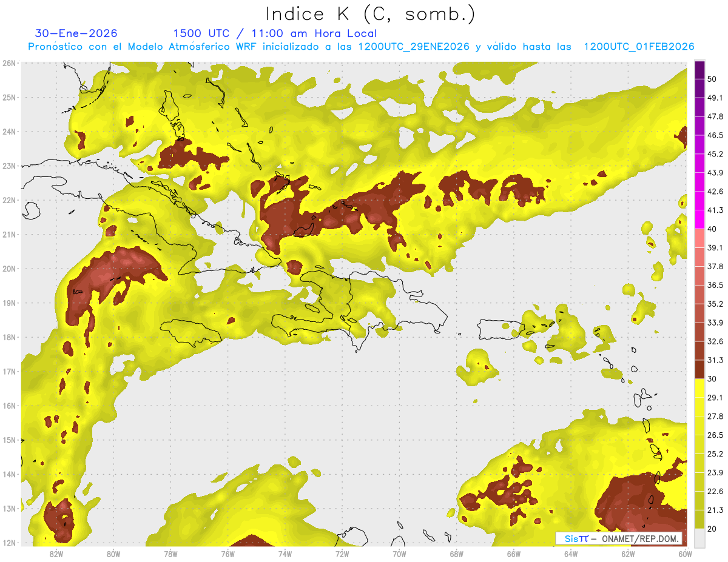This screenshot has width=728, height=562.
Task: Select the 62W longitude axis label
Action: [x=628, y=554]
